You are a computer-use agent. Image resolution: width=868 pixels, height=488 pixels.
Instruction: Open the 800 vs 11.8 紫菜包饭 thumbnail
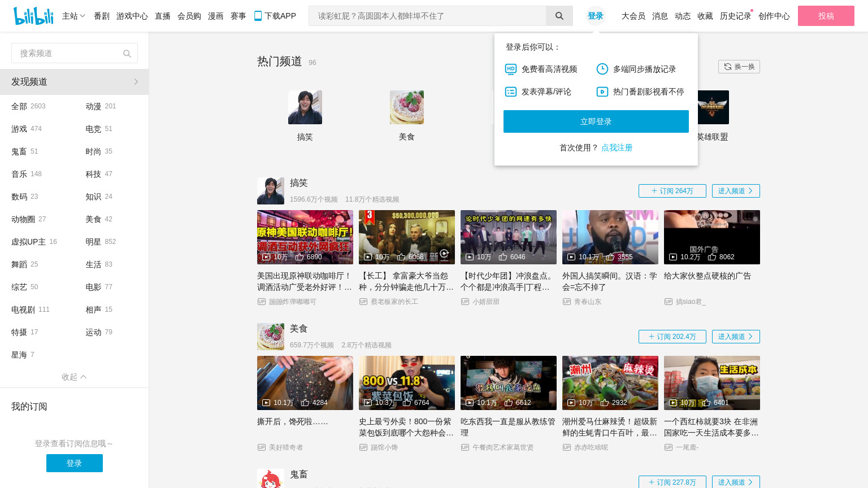click(407, 383)
